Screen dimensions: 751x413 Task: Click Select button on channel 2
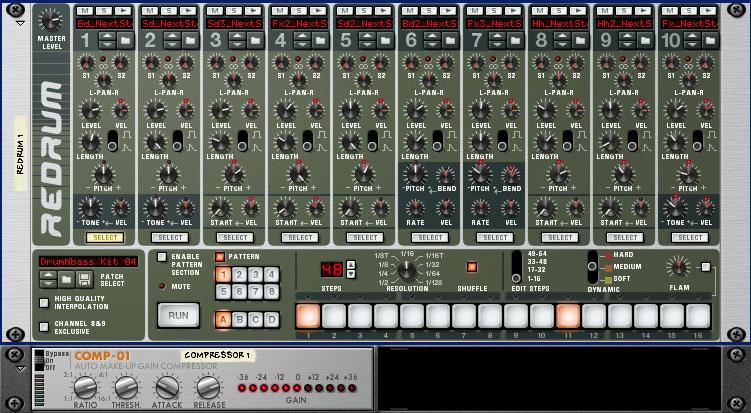pos(170,238)
